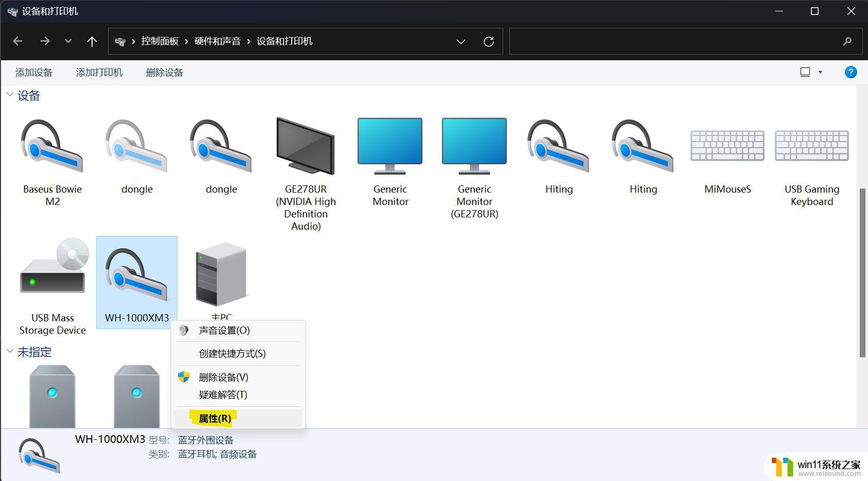Navigate to 控制面板 breadcrumb
Image resolution: width=868 pixels, height=481 pixels.
[x=160, y=41]
